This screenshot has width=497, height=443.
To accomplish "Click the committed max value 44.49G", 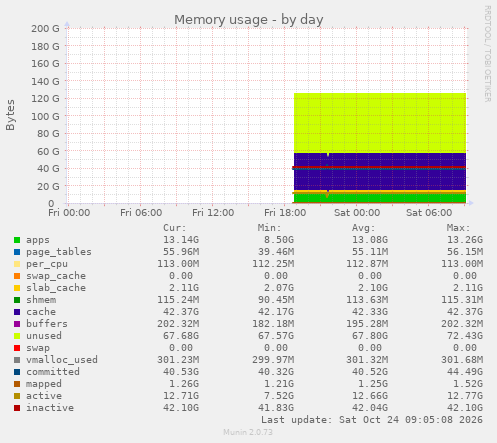I will click(465, 372).
